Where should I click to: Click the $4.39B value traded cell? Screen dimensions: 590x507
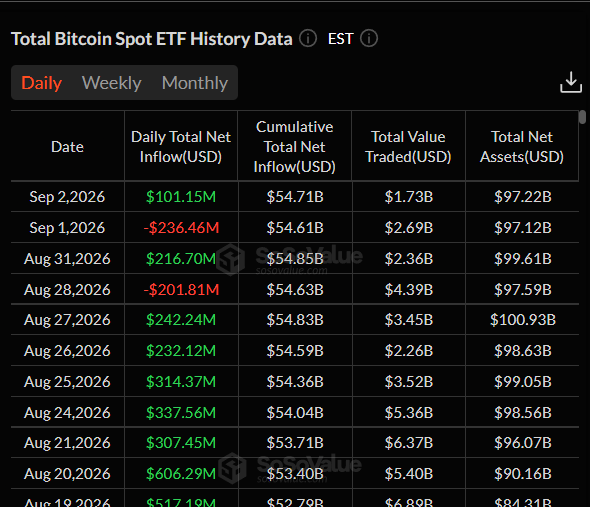click(x=409, y=289)
